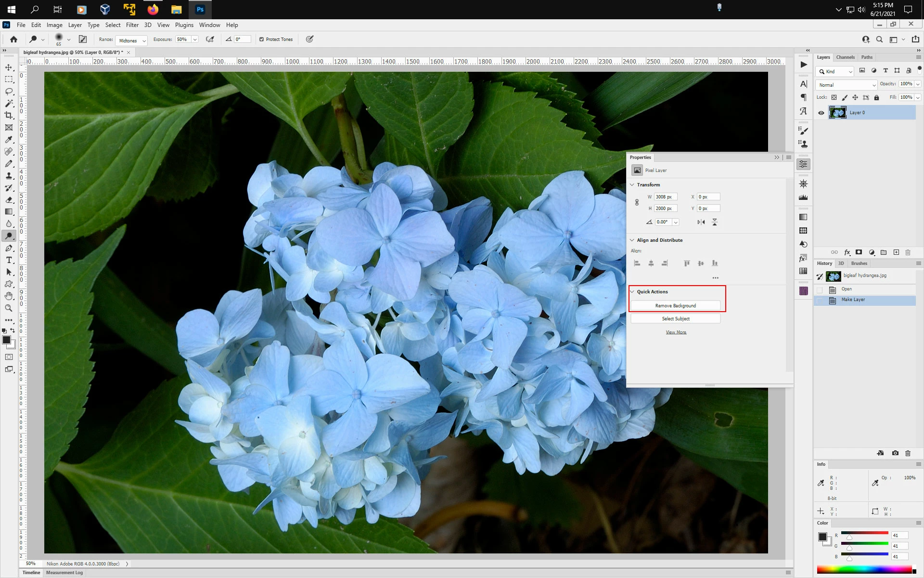Open the Filter menu

click(x=132, y=25)
